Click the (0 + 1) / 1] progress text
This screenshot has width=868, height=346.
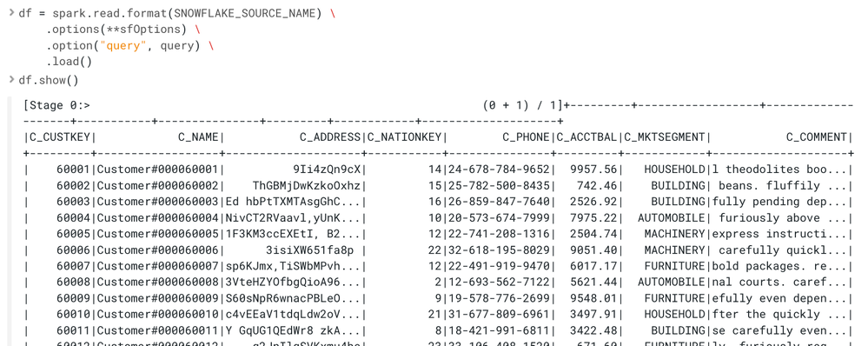pyautogui.click(x=522, y=105)
